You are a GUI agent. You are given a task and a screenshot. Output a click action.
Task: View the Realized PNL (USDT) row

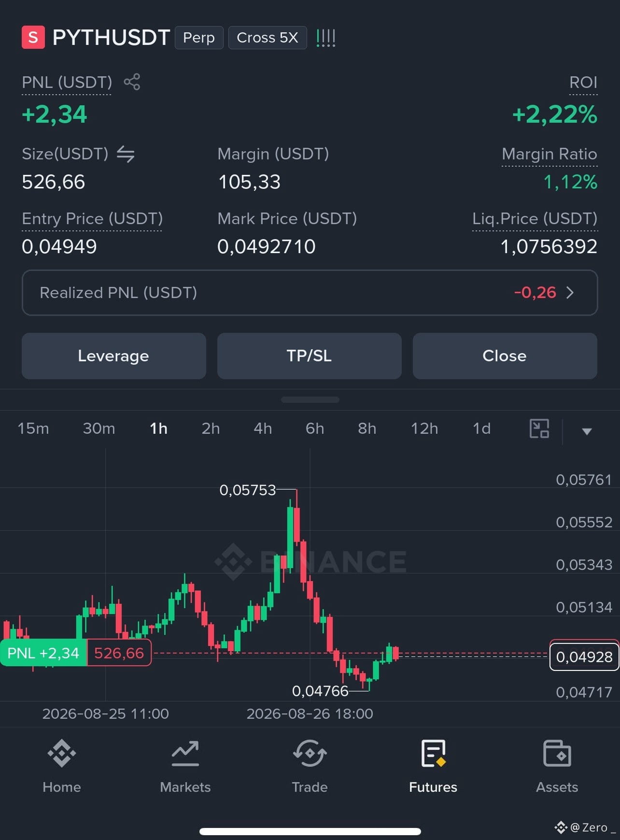[x=310, y=293]
